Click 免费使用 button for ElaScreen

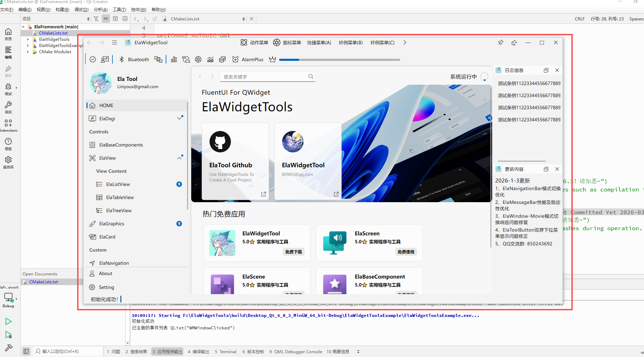(x=406, y=252)
